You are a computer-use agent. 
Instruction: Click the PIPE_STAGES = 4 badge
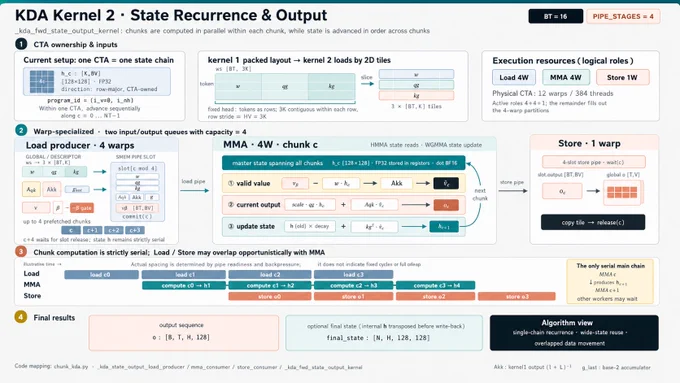623,16
